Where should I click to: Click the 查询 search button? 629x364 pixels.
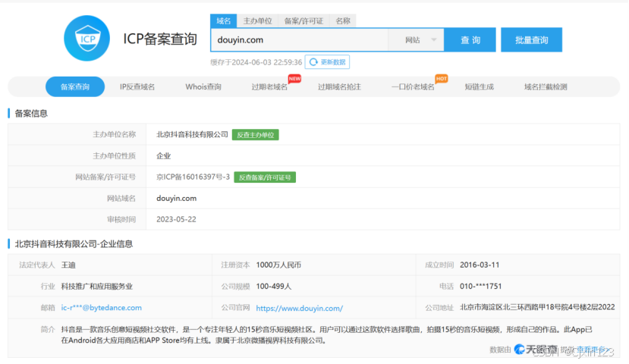coord(470,39)
